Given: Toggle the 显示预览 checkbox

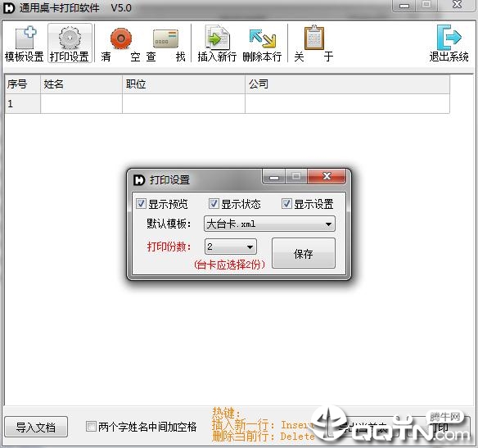Looking at the screenshot, I should (x=141, y=203).
